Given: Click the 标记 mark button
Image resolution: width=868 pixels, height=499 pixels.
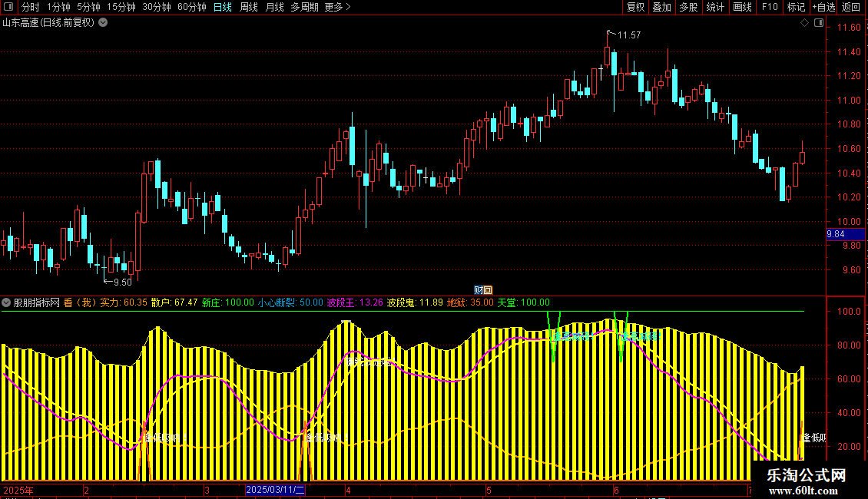Looking at the screenshot, I should pyautogui.click(x=796, y=7).
